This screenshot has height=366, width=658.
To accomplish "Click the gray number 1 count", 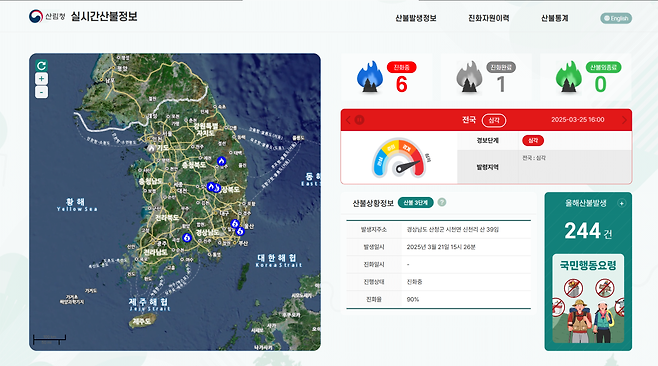I will [501, 84].
